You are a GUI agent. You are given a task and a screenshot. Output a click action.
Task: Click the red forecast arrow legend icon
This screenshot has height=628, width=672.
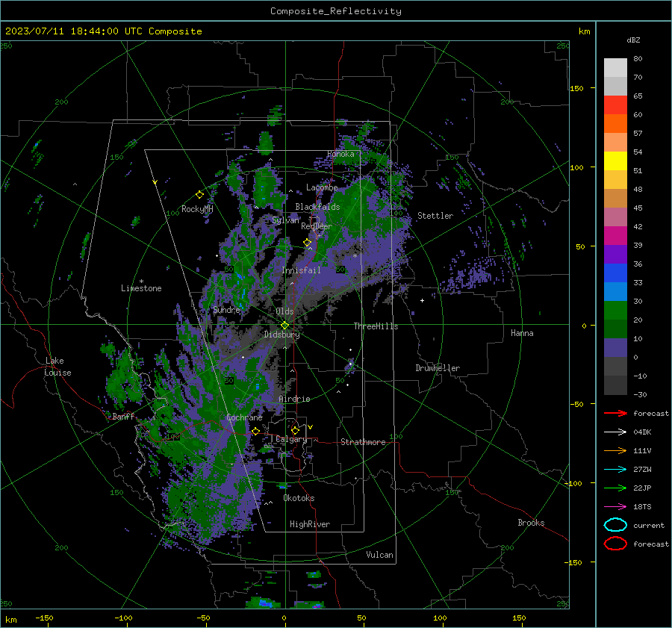(615, 413)
